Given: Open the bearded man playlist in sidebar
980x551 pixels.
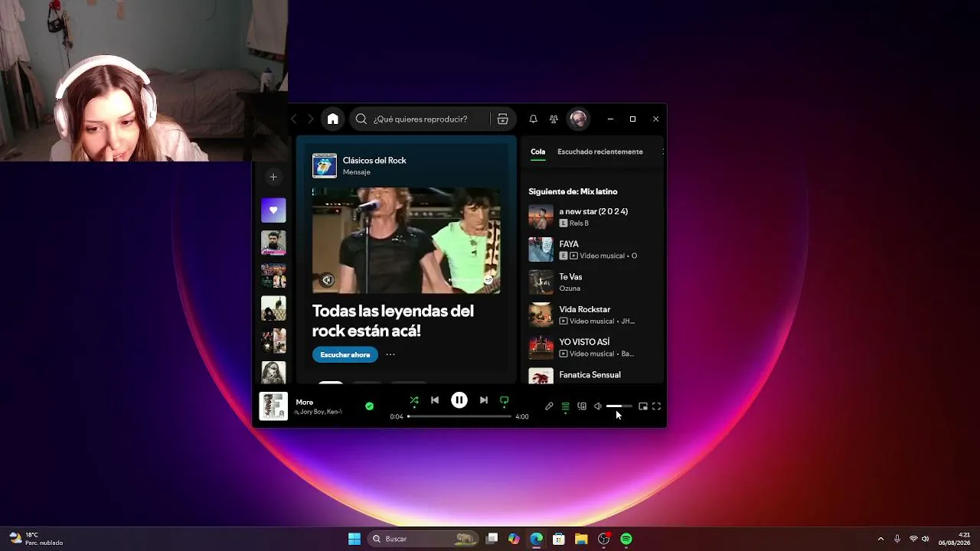Looking at the screenshot, I should point(273,243).
